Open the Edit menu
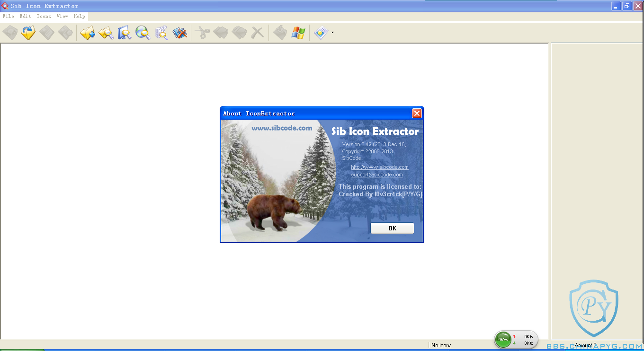The height and width of the screenshot is (351, 644). coord(25,16)
